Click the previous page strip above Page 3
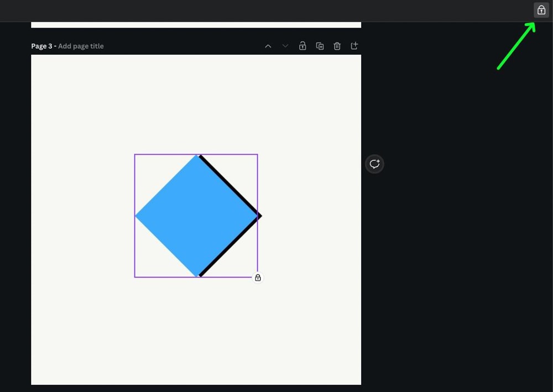Screen dimensions: 553x392 click(x=196, y=25)
